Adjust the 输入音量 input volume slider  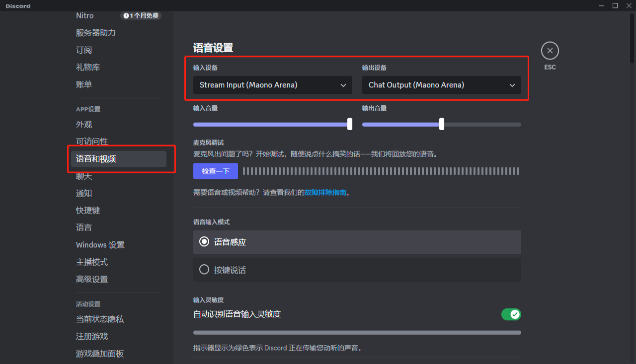[349, 124]
